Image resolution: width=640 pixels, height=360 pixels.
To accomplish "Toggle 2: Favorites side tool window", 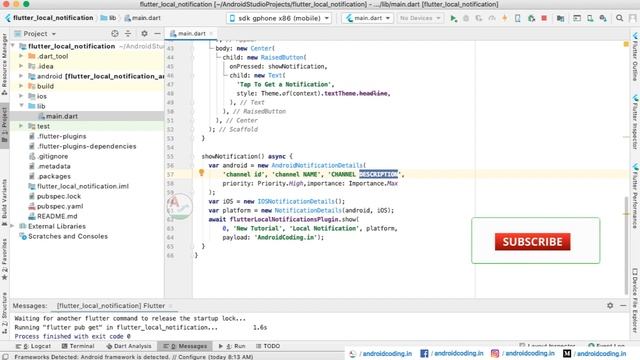I will point(4,259).
